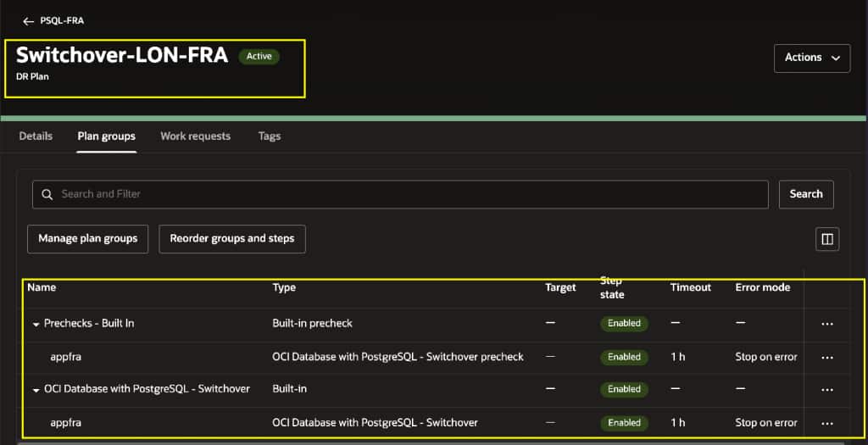Open the Actions dropdown menu
868x445 pixels.
[812, 58]
